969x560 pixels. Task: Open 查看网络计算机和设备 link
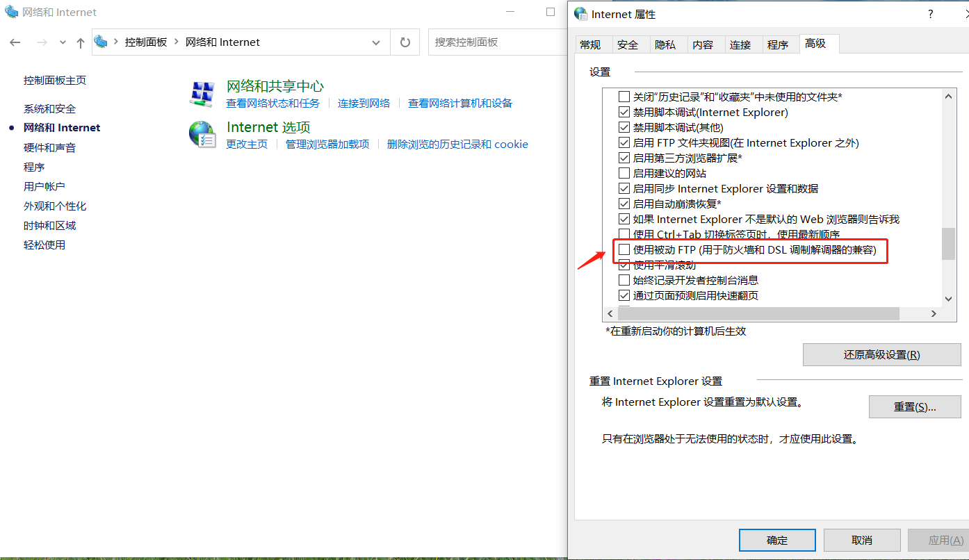point(460,104)
